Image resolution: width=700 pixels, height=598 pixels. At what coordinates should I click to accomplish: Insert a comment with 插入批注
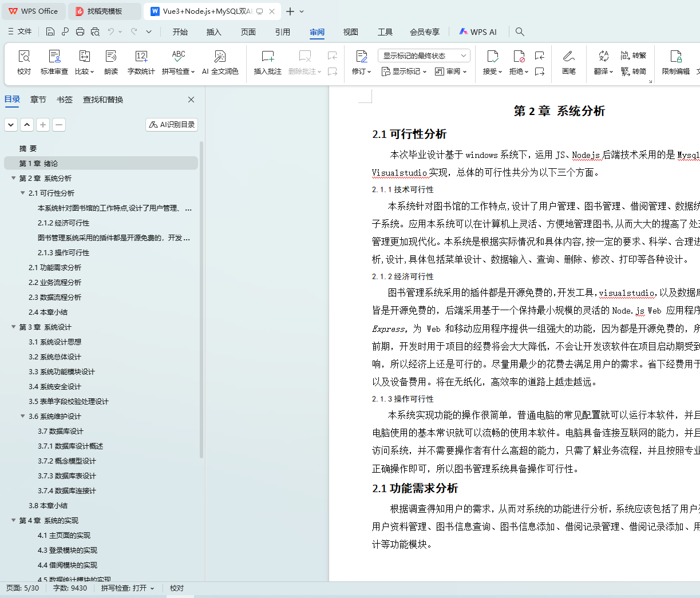click(x=268, y=62)
